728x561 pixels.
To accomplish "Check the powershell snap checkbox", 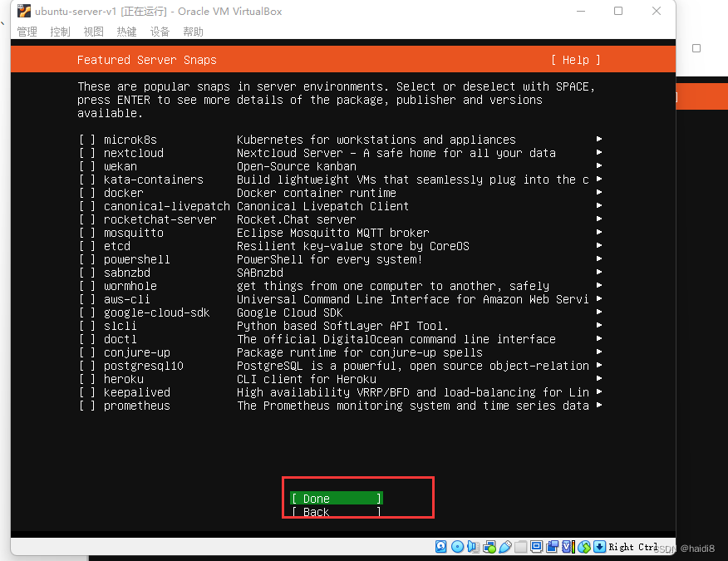I will pos(86,259).
